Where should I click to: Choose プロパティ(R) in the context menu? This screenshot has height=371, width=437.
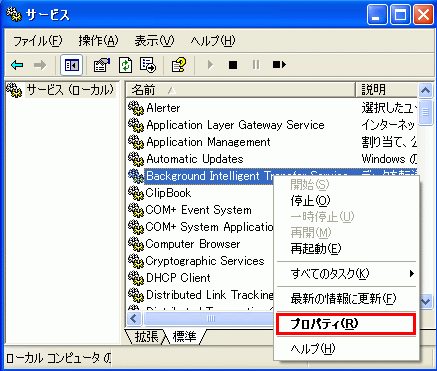(x=346, y=324)
